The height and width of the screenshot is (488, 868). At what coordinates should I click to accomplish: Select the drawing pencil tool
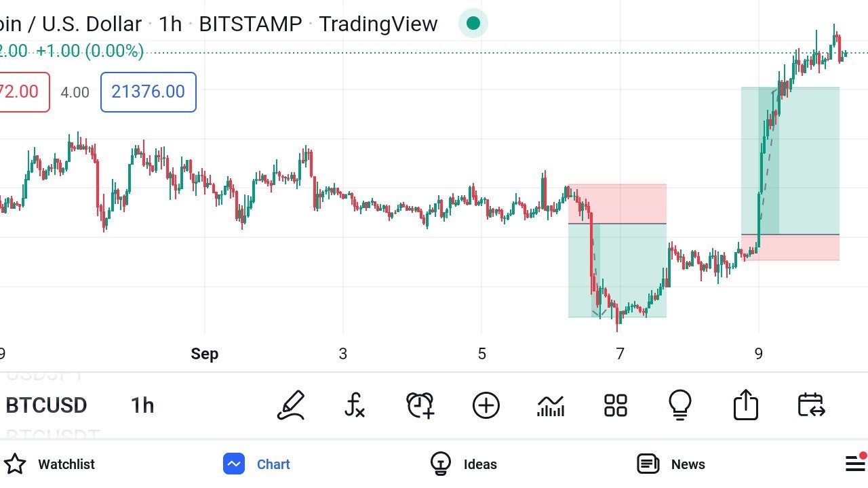pyautogui.click(x=291, y=405)
